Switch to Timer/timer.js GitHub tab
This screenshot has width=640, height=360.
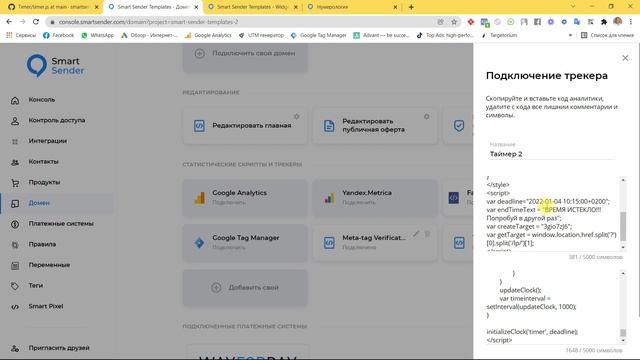click(53, 7)
